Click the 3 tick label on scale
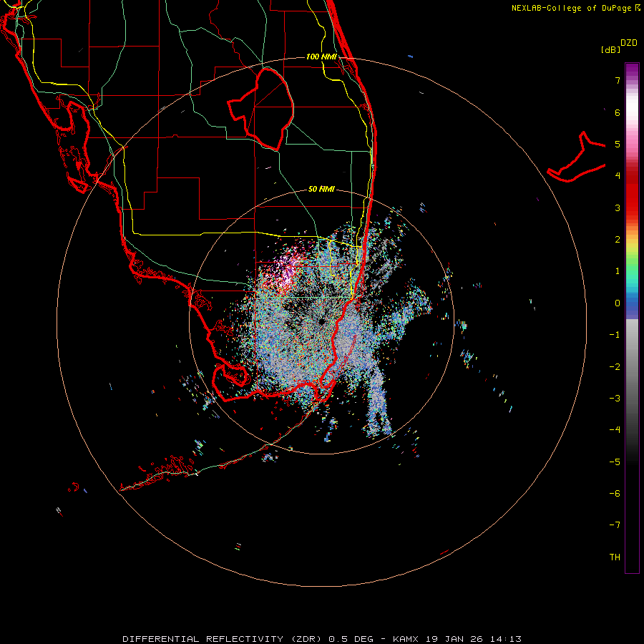 click(x=618, y=208)
